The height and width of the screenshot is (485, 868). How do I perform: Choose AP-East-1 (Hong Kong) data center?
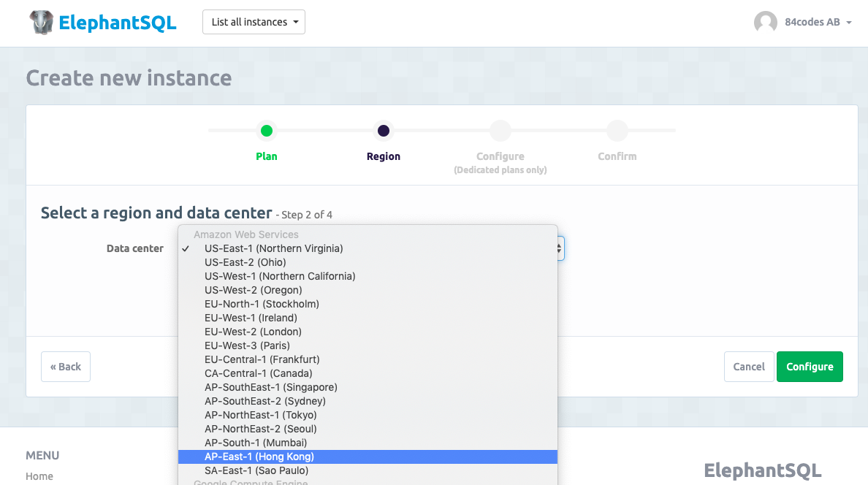click(259, 457)
